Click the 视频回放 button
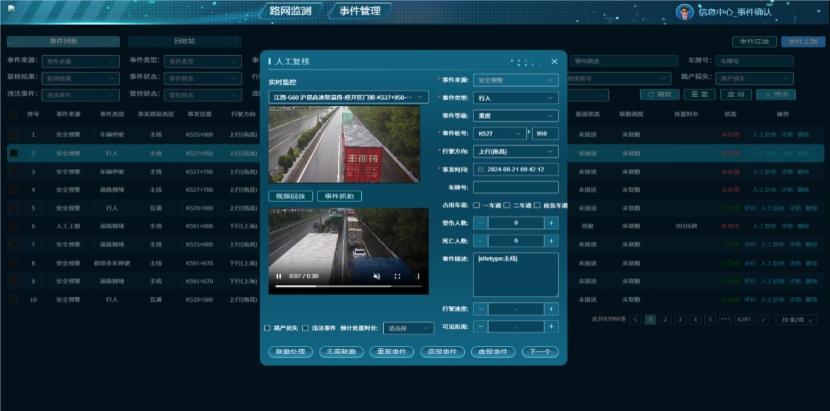 click(x=291, y=196)
